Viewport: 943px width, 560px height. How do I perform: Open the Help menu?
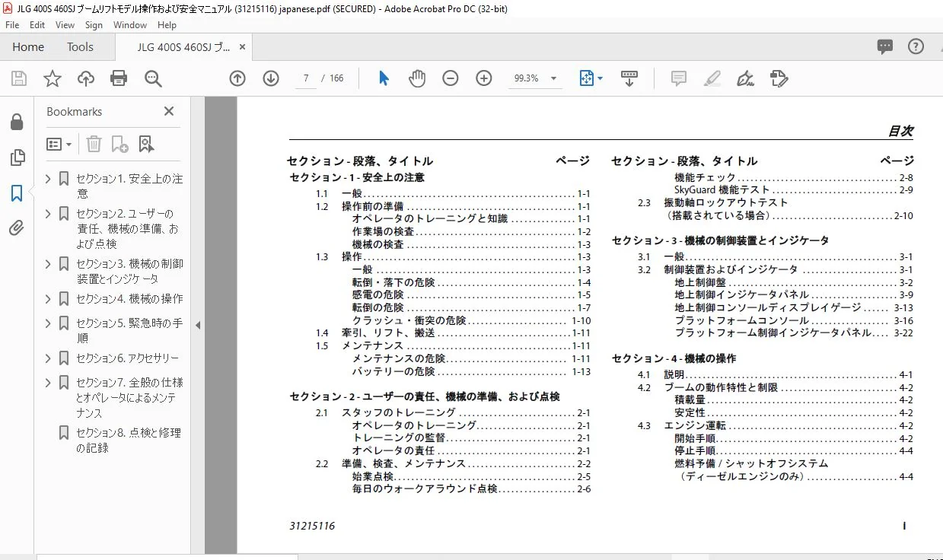coord(167,25)
